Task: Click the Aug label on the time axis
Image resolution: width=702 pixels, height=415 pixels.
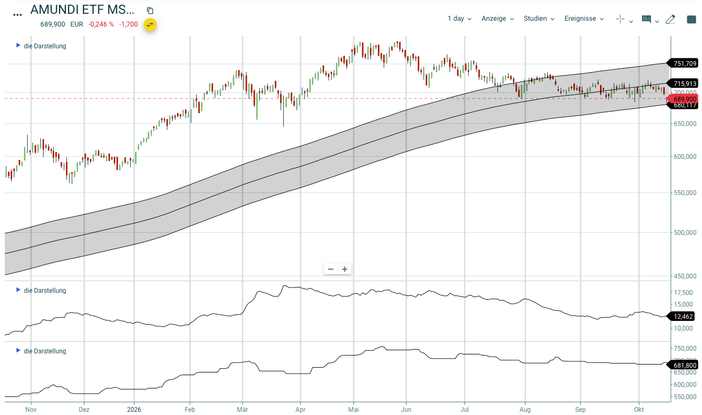Action: [525, 409]
